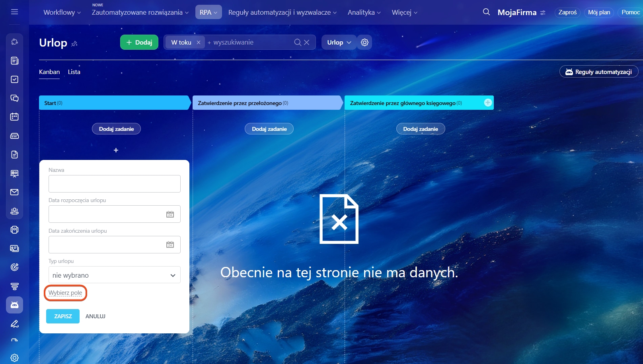643x364 pixels.
Task: Click the green Dodaj button
Action: [x=139, y=42]
